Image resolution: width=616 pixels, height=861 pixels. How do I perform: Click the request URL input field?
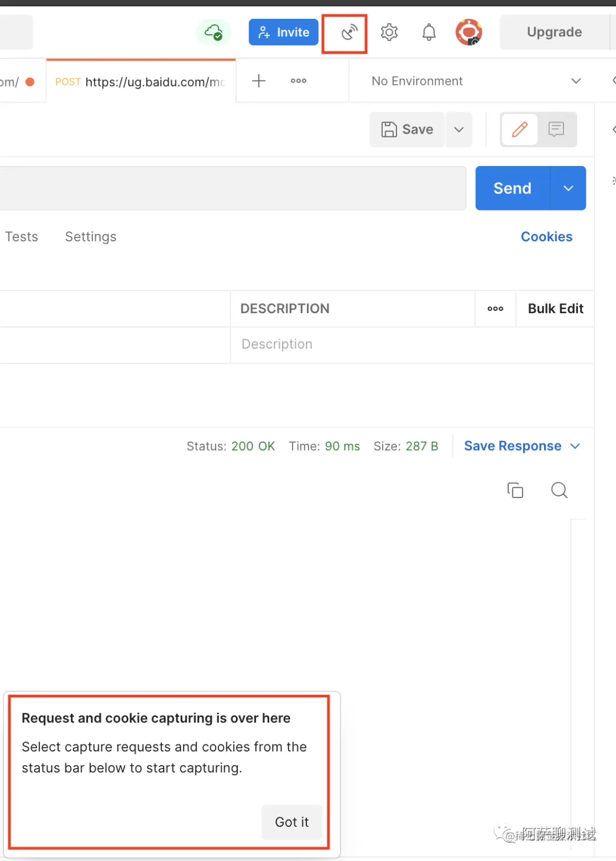[x=233, y=188]
